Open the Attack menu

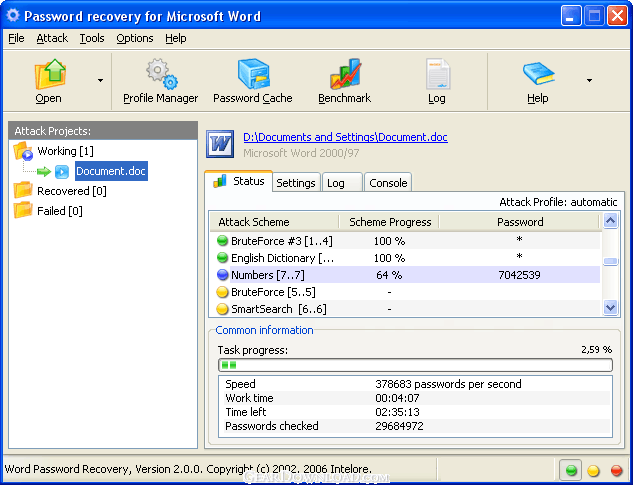(52, 38)
